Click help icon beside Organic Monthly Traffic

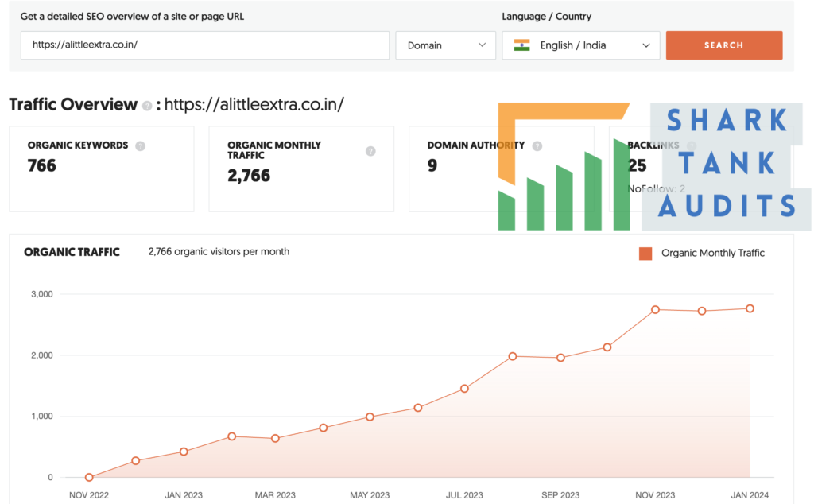point(370,151)
